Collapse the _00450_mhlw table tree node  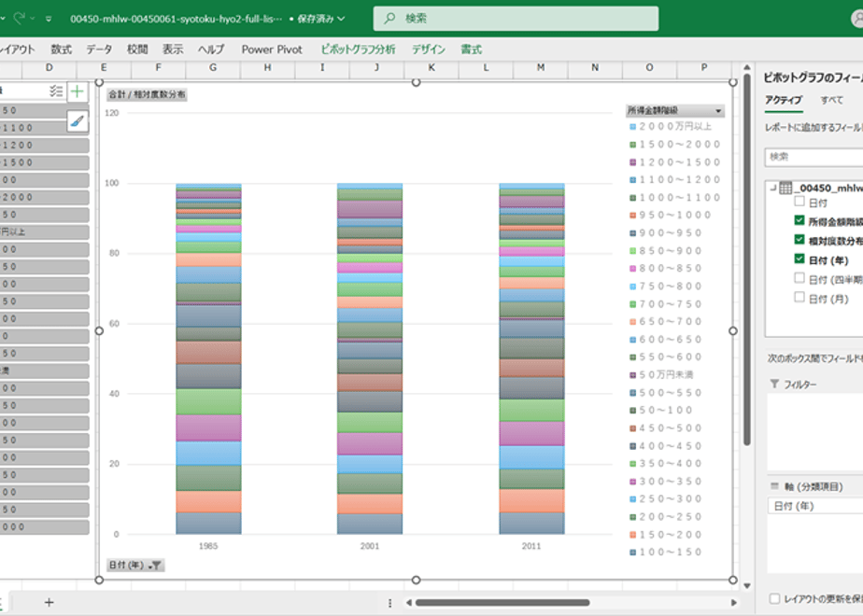[772, 189]
